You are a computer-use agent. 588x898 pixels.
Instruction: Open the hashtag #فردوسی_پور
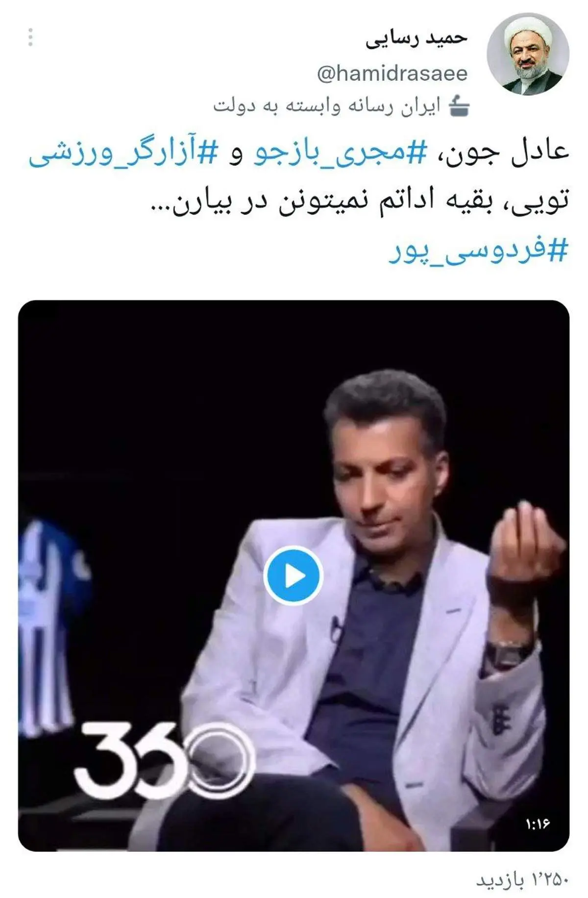point(478,251)
